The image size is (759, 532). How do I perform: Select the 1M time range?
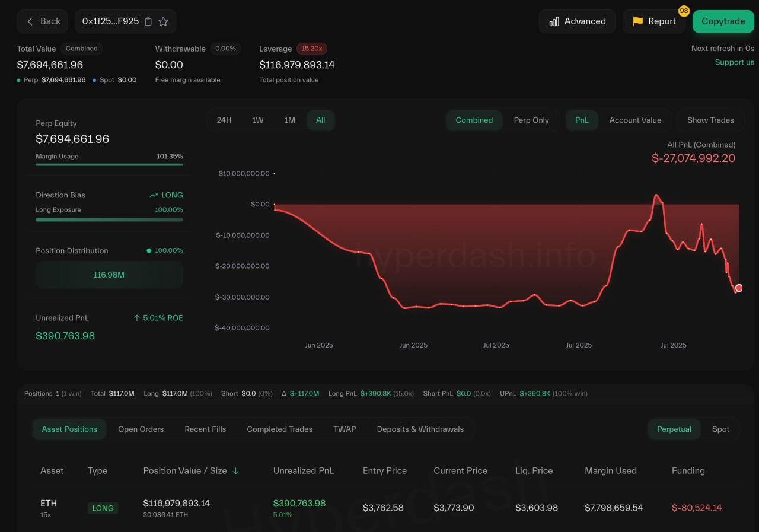289,120
